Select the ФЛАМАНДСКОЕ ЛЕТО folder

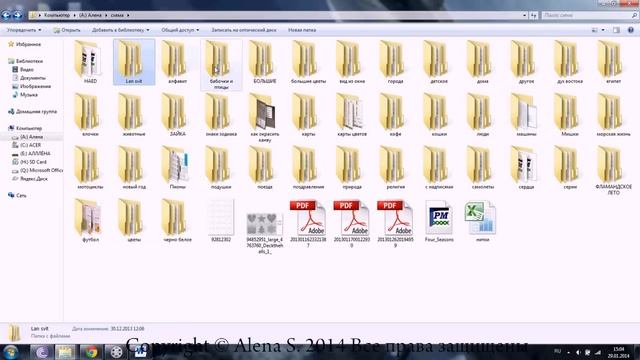[x=613, y=170]
